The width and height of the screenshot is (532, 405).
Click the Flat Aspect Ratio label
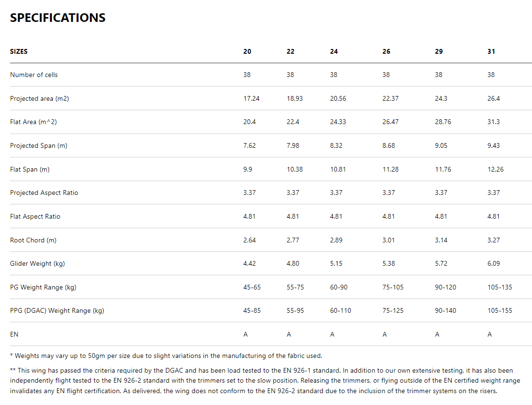(35, 216)
